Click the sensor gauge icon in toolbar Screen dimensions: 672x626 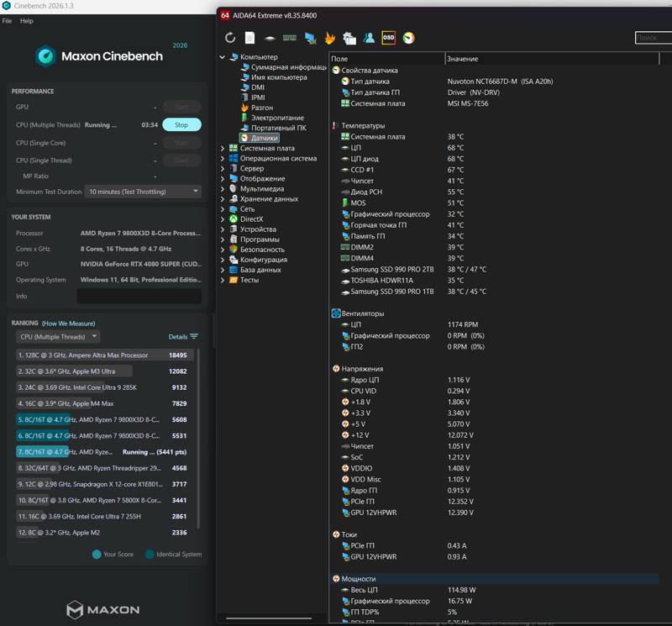point(408,38)
